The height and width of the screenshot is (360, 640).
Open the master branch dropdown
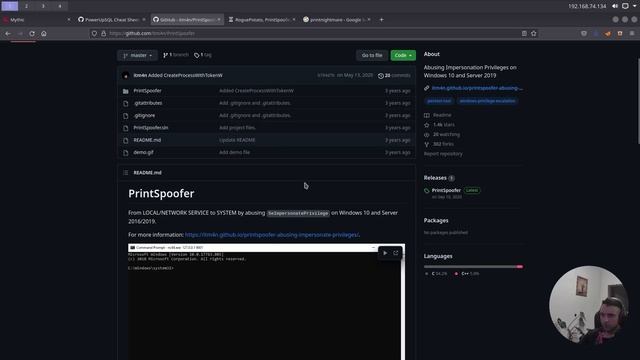(x=138, y=55)
